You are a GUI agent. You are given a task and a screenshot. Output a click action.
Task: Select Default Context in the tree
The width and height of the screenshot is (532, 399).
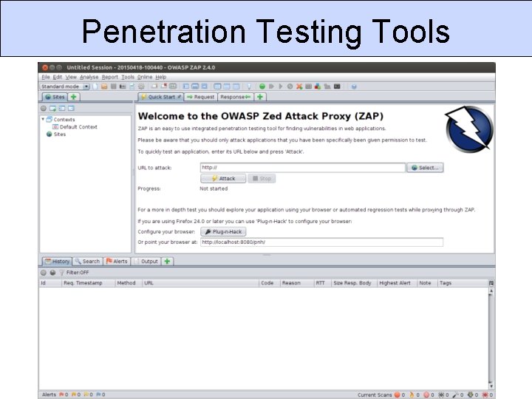[x=75, y=127]
